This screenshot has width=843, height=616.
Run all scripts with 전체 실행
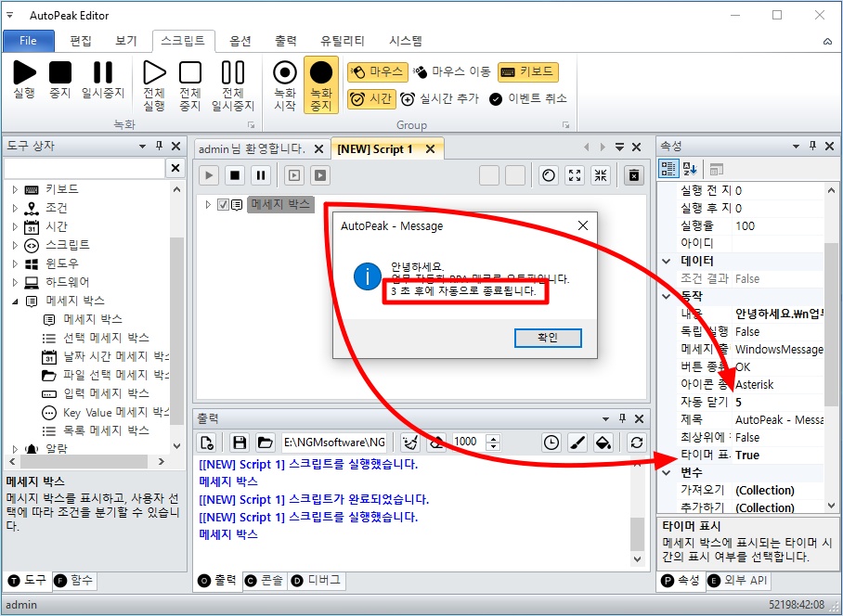[154, 85]
